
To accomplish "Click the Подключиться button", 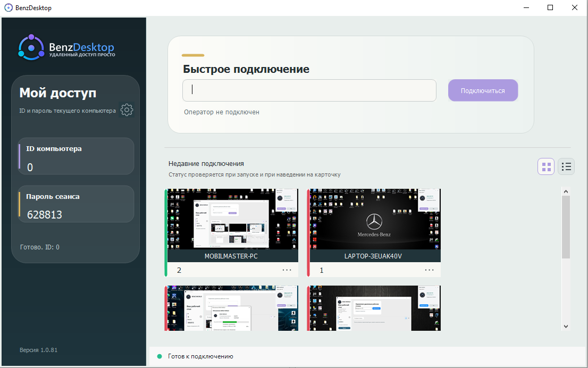I will click(x=483, y=90).
